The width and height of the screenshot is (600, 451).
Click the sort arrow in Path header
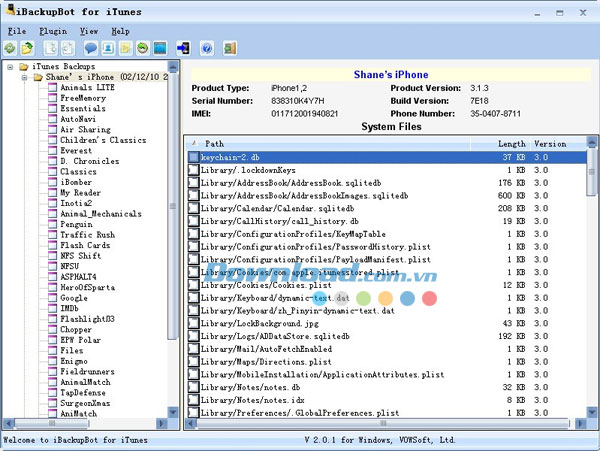(194, 143)
